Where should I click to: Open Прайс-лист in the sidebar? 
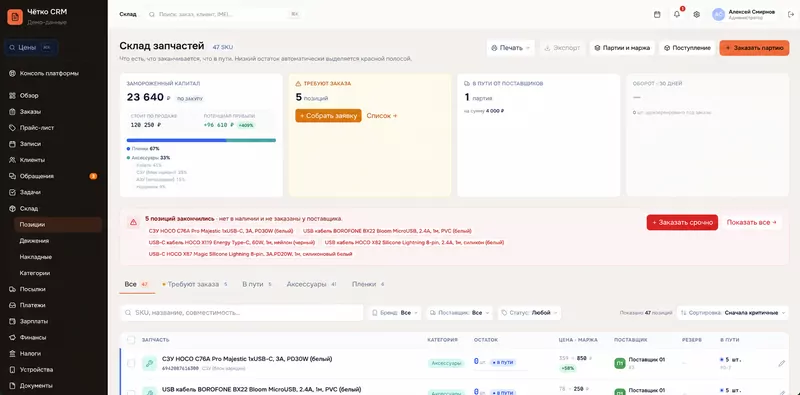tap(37, 128)
